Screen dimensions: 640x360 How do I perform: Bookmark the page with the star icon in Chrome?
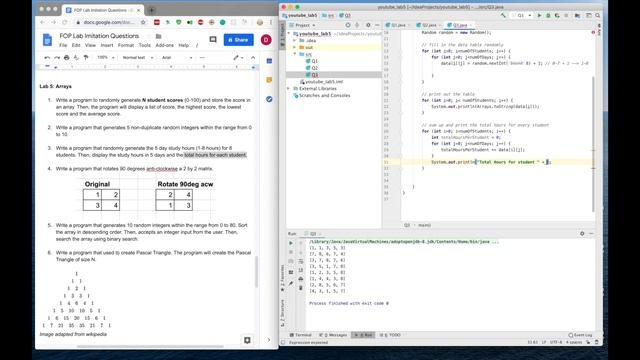point(143,22)
